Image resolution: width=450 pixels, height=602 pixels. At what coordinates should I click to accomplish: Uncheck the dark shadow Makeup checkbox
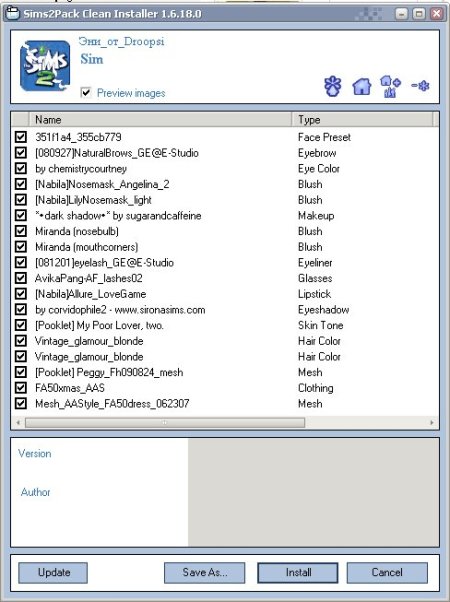[21, 215]
